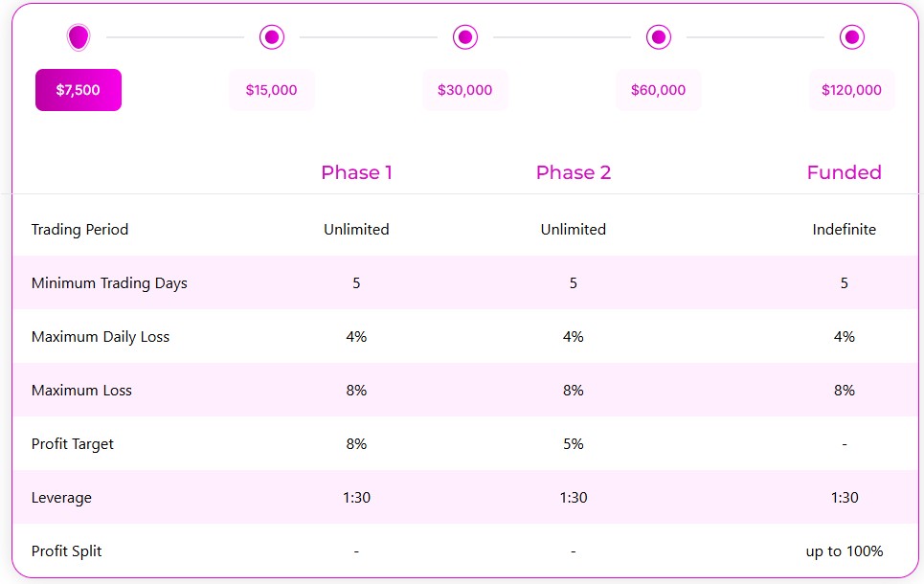Click the radio dot above $120,000
The height and width of the screenshot is (584, 924).
point(851,37)
